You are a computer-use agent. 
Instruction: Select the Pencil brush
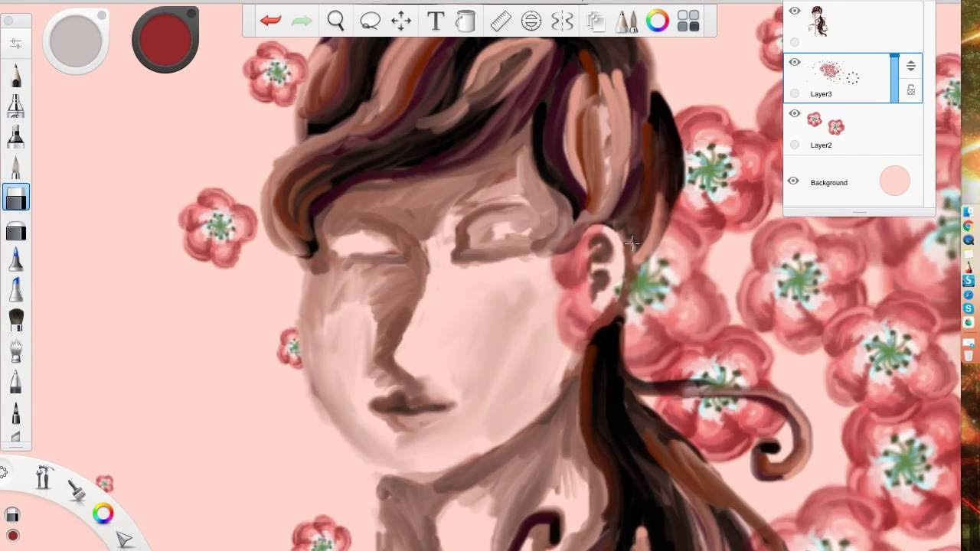[16, 77]
